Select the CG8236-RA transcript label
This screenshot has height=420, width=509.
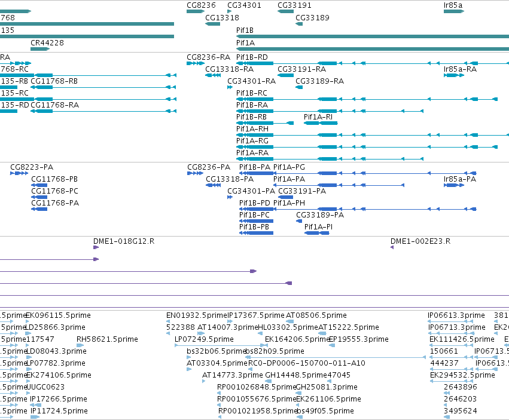pyautogui.click(x=208, y=57)
